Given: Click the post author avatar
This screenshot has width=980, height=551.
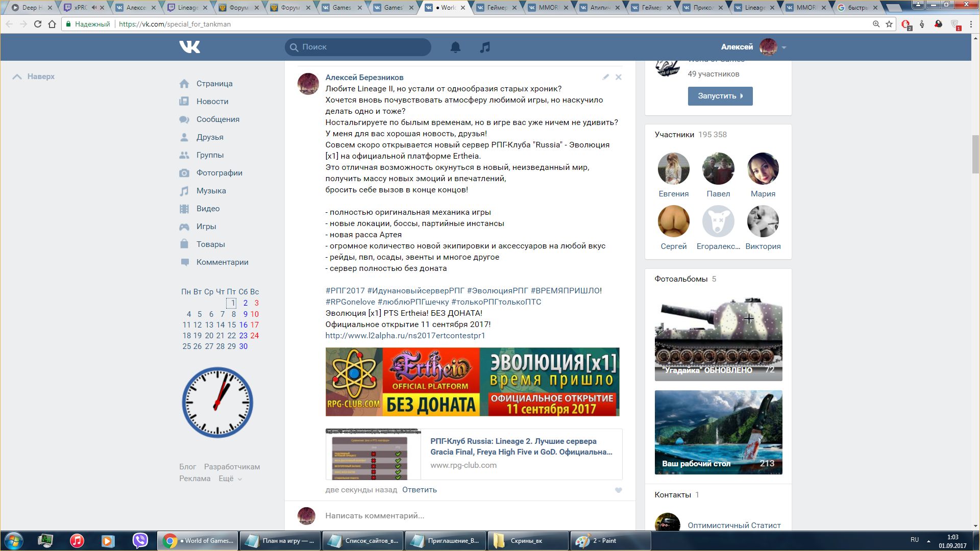Looking at the screenshot, I should point(308,84).
